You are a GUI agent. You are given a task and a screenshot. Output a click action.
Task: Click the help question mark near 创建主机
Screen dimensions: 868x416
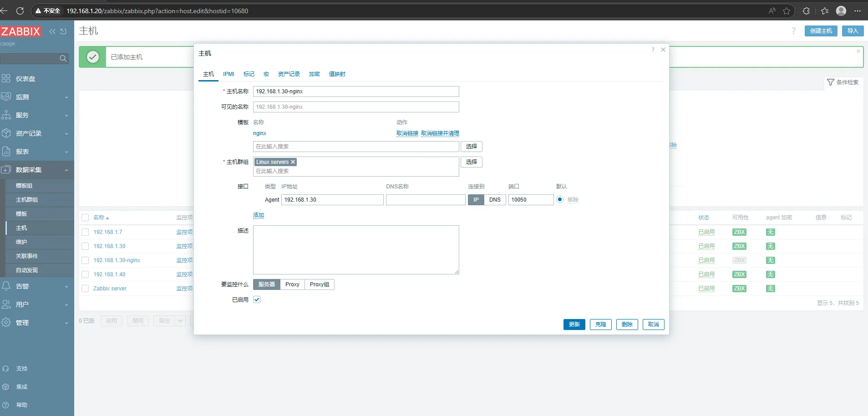click(x=793, y=31)
